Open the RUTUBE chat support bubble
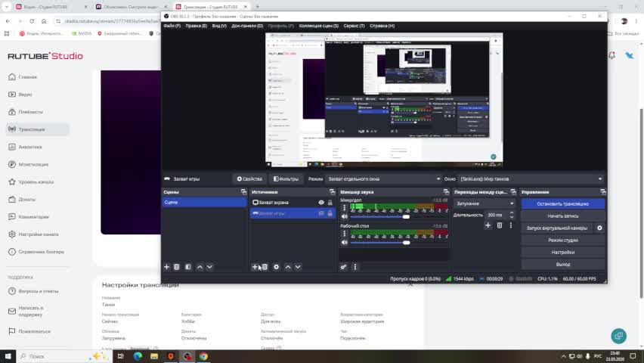This screenshot has height=363, width=644. tap(618, 336)
